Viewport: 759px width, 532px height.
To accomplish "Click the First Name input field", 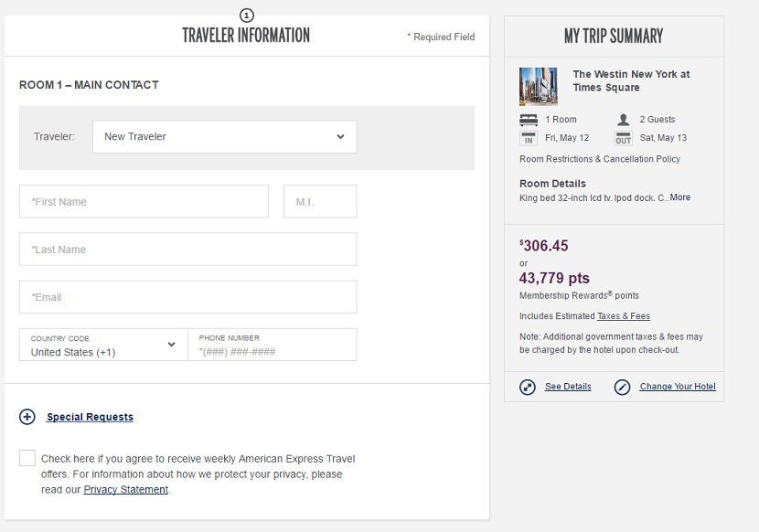I will 144,202.
